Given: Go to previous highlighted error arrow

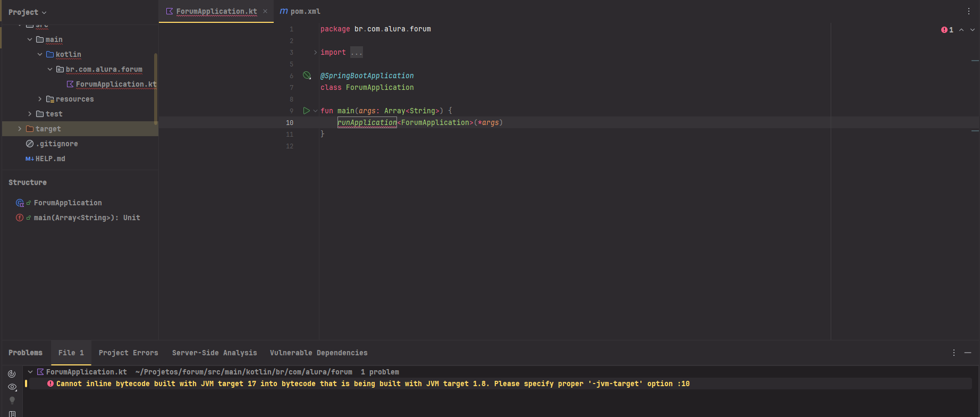Looking at the screenshot, I should (961, 30).
